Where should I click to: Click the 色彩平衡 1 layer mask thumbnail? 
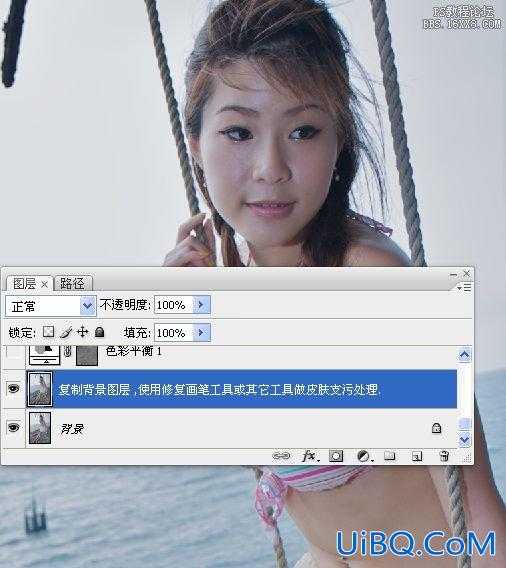87,355
